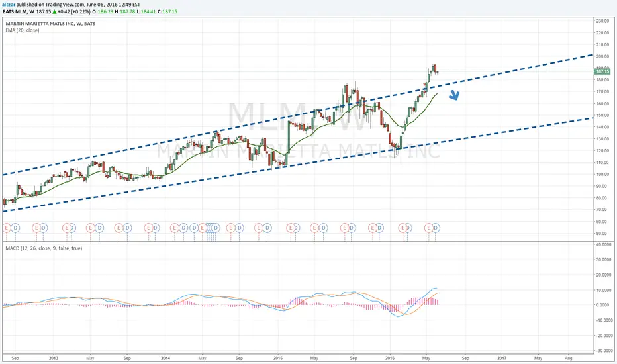Screen dimensions: 617x364
Task: Click the most recent earnings E marker
Action: click(x=428, y=228)
